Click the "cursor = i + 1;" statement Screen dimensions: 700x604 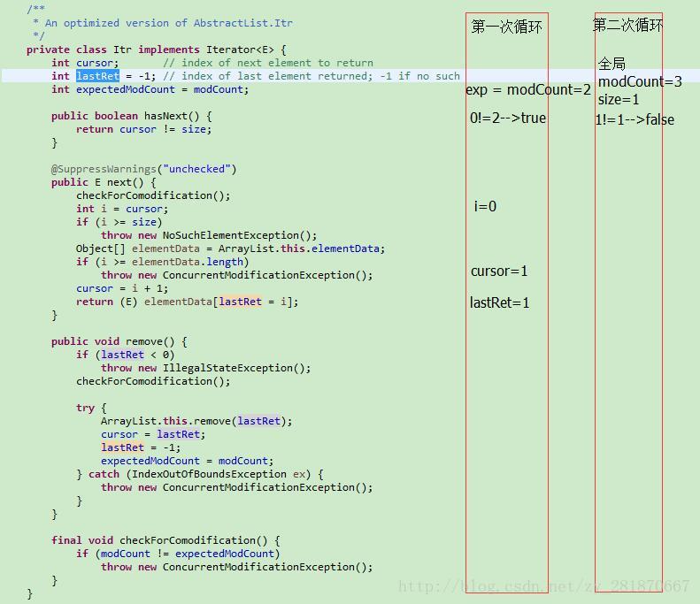click(122, 288)
